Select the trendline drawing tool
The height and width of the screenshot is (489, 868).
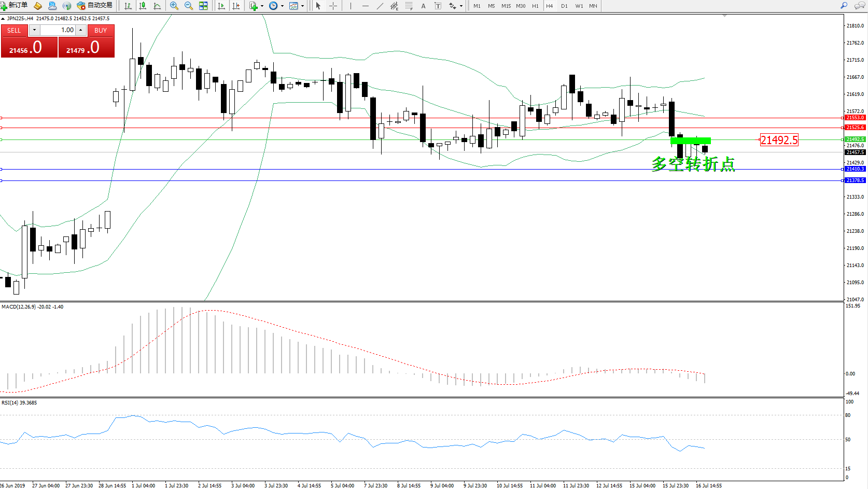point(380,6)
